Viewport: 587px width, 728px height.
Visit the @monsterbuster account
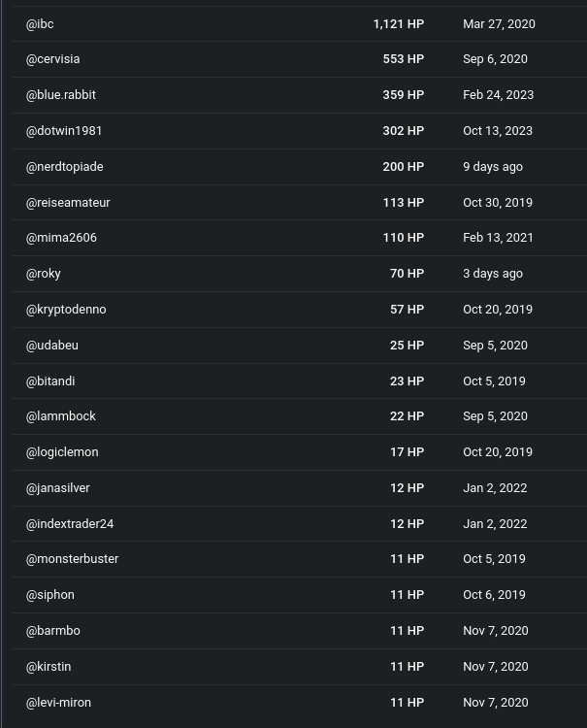73,559
